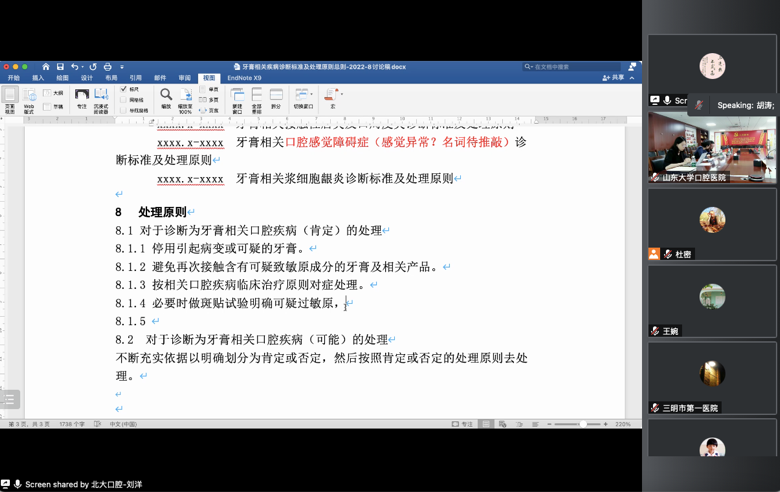This screenshot has width=780, height=492.
Task: Click the Save icon in title bar
Action: (60, 67)
